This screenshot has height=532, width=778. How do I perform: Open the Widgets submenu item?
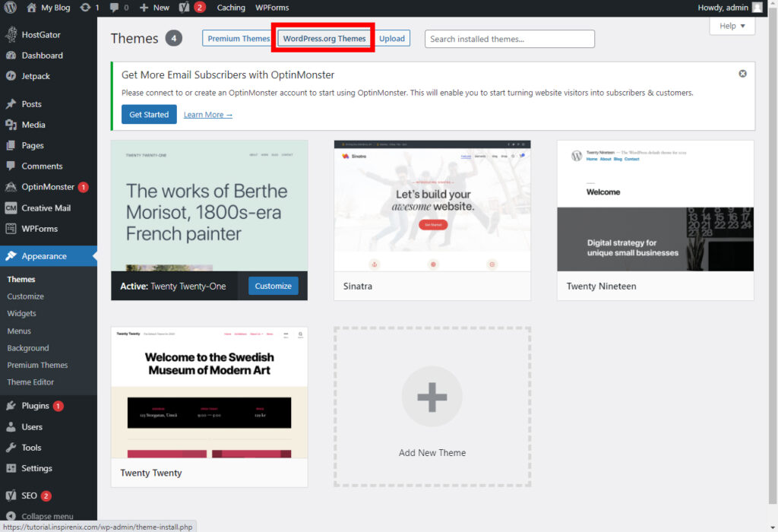tap(21, 314)
